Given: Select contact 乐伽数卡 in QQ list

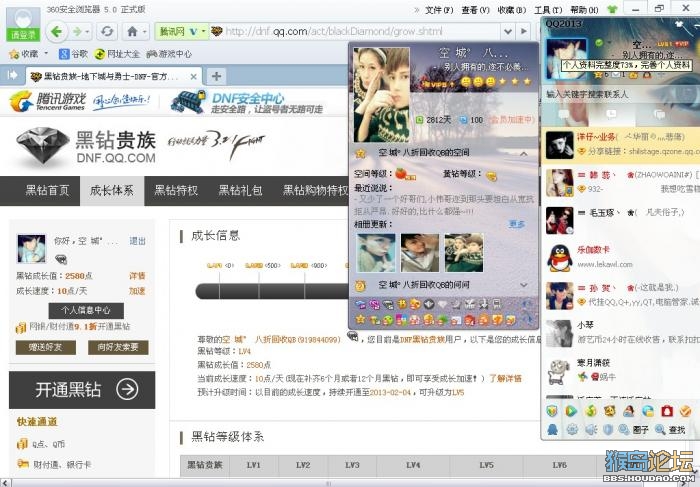Looking at the screenshot, I should coord(621,258).
